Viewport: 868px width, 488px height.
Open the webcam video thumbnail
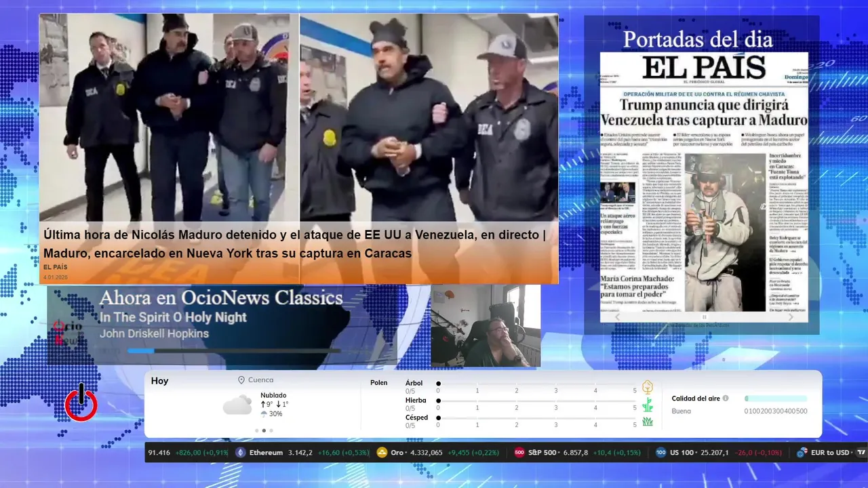[x=486, y=326]
